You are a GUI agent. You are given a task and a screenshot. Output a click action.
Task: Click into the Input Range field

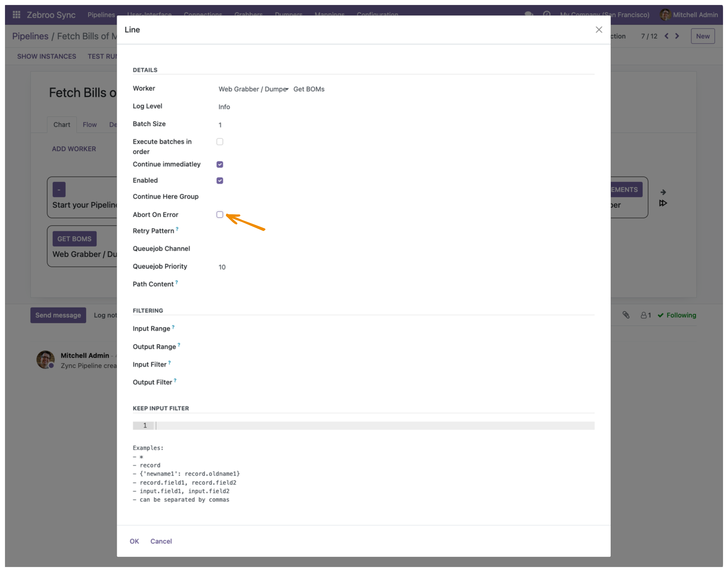pos(406,329)
